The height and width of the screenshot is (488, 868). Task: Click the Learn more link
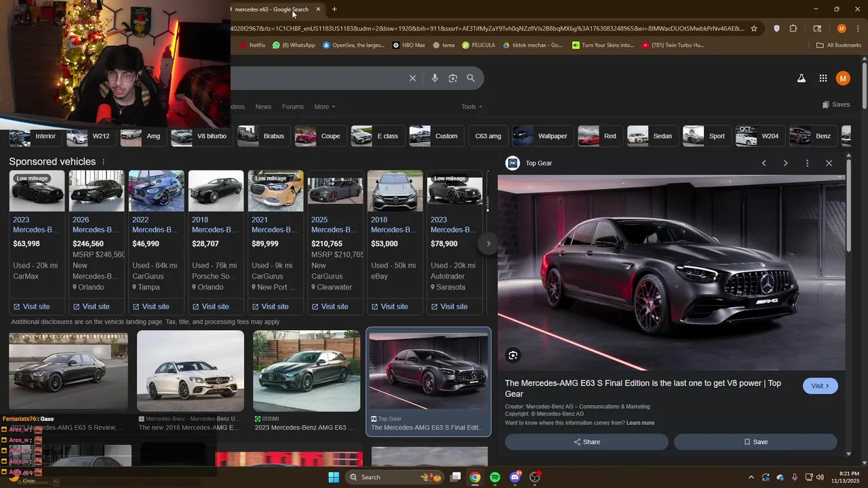click(x=640, y=423)
